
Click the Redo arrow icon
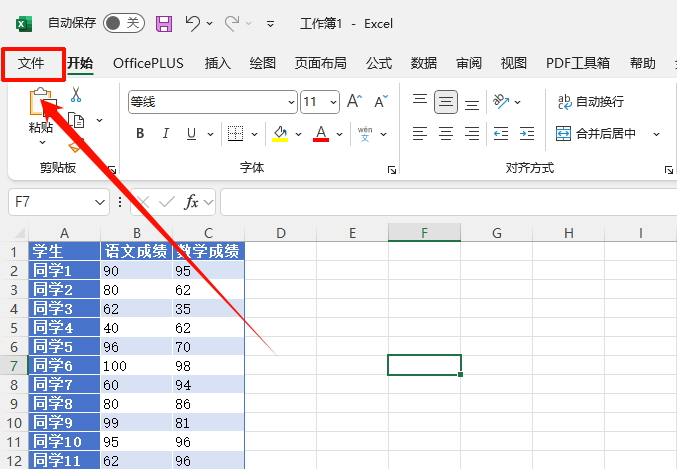pyautogui.click(x=232, y=23)
